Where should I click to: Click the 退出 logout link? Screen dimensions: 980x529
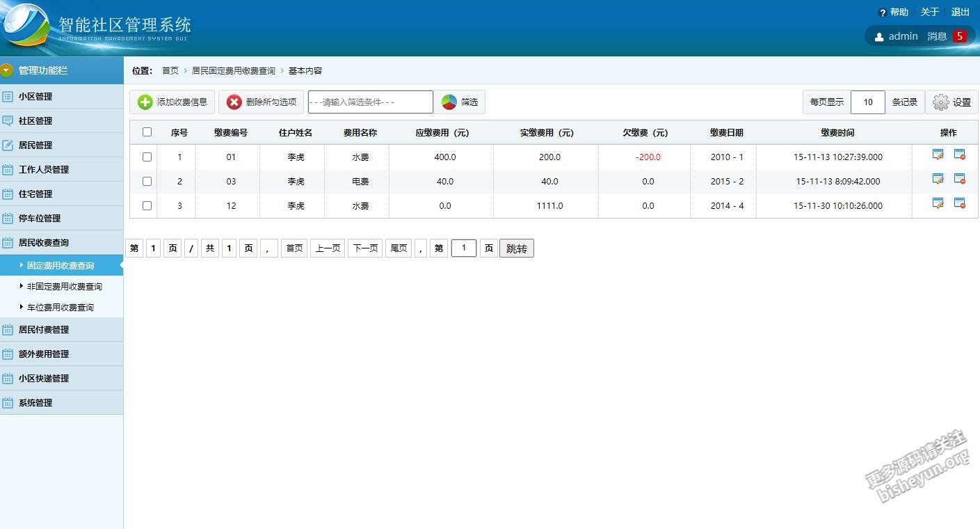coord(961,12)
